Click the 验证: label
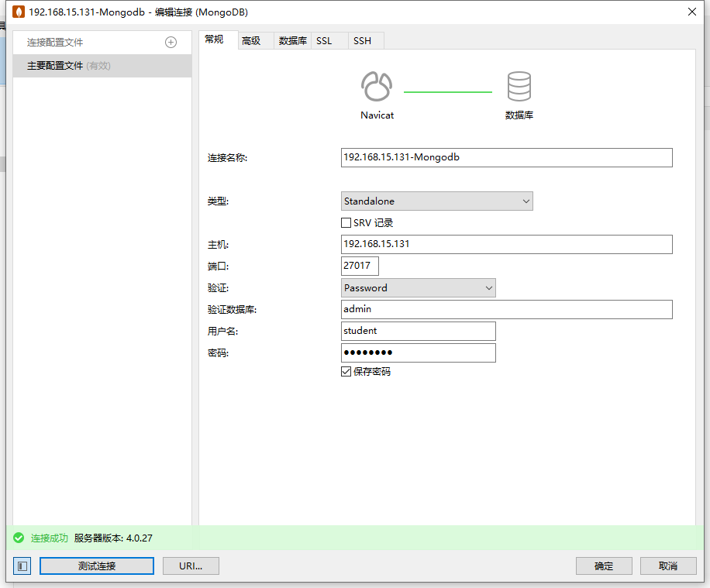This screenshot has width=710, height=588. 219,288
